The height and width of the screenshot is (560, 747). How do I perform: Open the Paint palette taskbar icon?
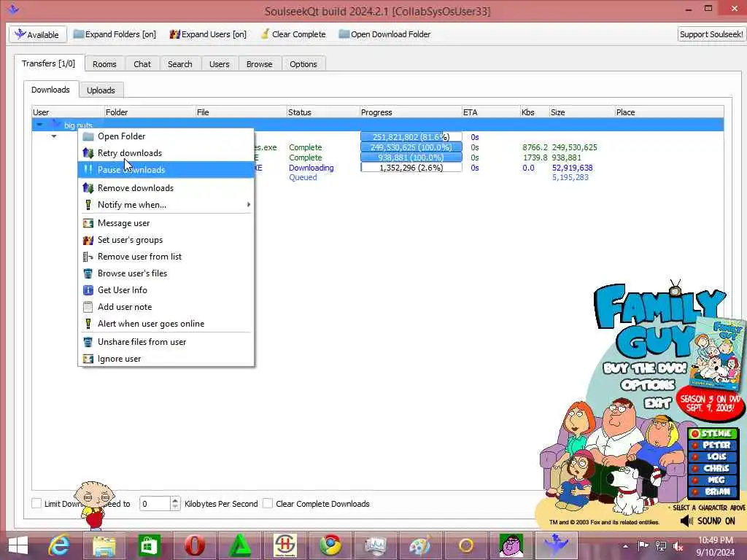tap(420, 545)
